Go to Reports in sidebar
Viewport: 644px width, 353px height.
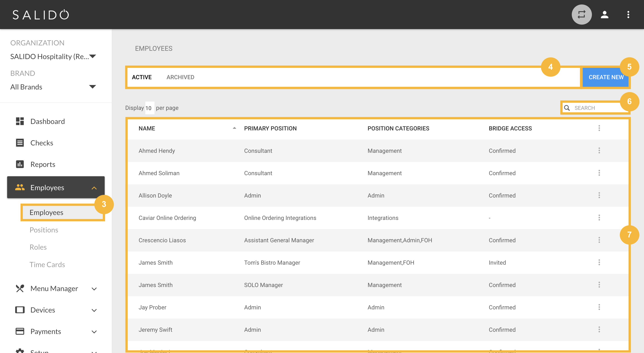tap(43, 164)
